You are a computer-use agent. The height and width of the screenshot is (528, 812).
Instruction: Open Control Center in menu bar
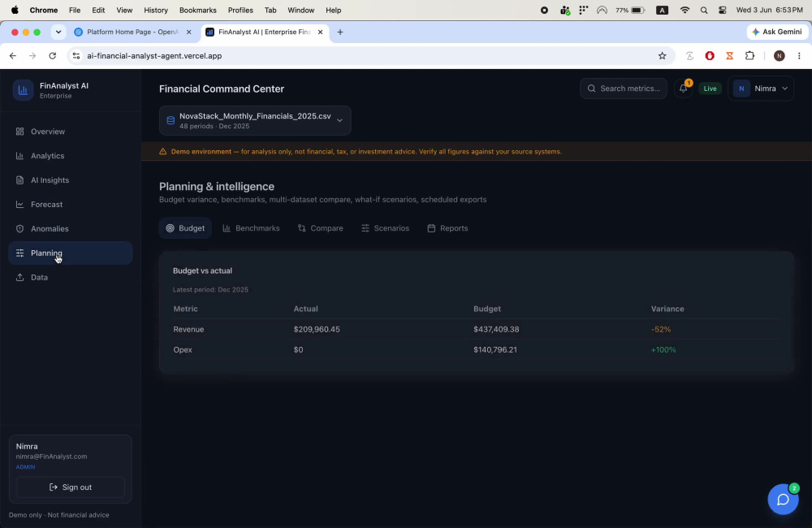(723, 10)
